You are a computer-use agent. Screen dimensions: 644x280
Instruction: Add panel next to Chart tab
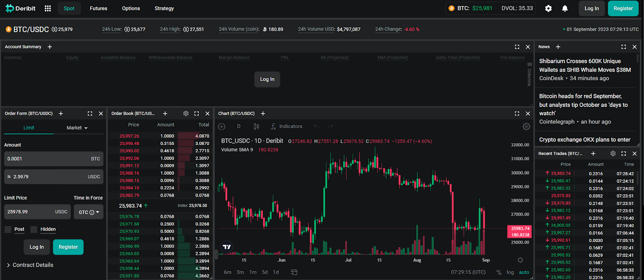pyautogui.click(x=263, y=114)
